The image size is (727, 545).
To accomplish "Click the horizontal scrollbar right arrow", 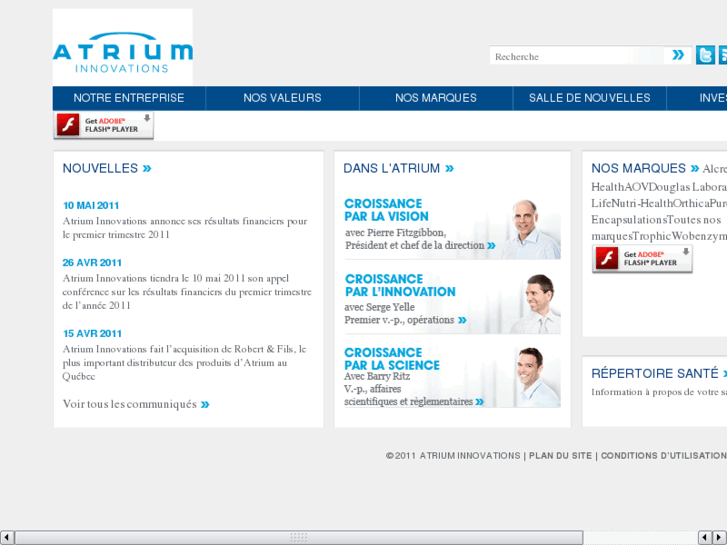I will 720,538.
